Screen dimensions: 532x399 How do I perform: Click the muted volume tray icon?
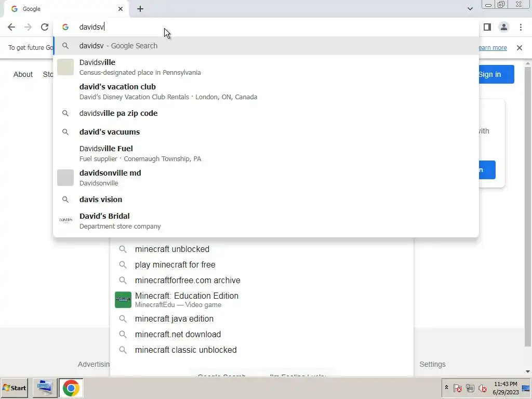pyautogui.click(x=482, y=388)
